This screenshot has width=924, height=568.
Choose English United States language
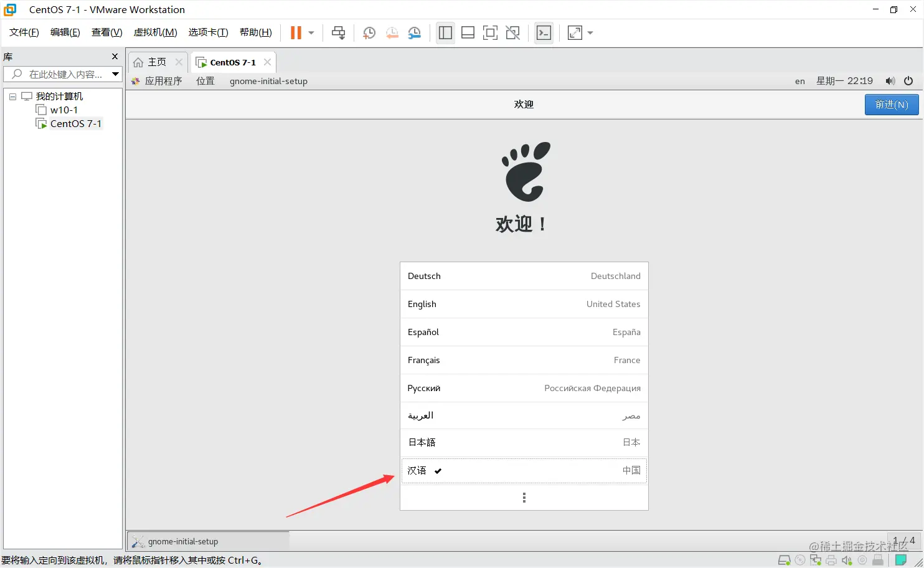(x=524, y=304)
